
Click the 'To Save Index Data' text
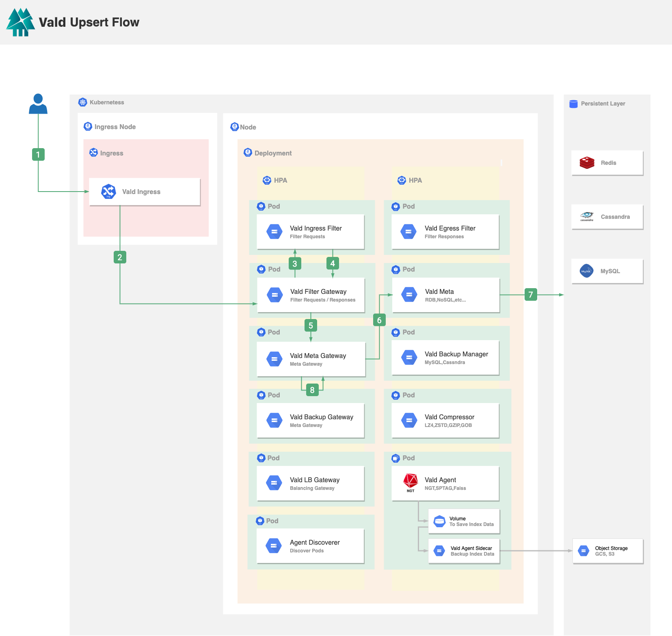(471, 524)
